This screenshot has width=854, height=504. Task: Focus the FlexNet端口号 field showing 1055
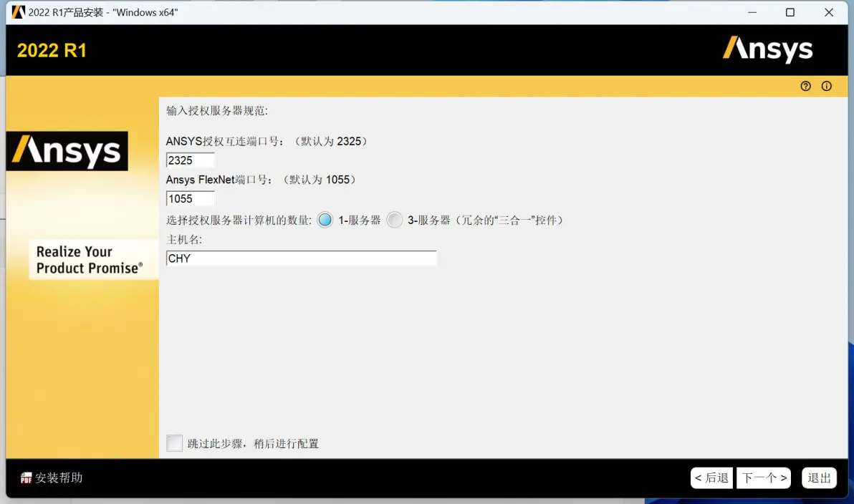[x=190, y=198]
